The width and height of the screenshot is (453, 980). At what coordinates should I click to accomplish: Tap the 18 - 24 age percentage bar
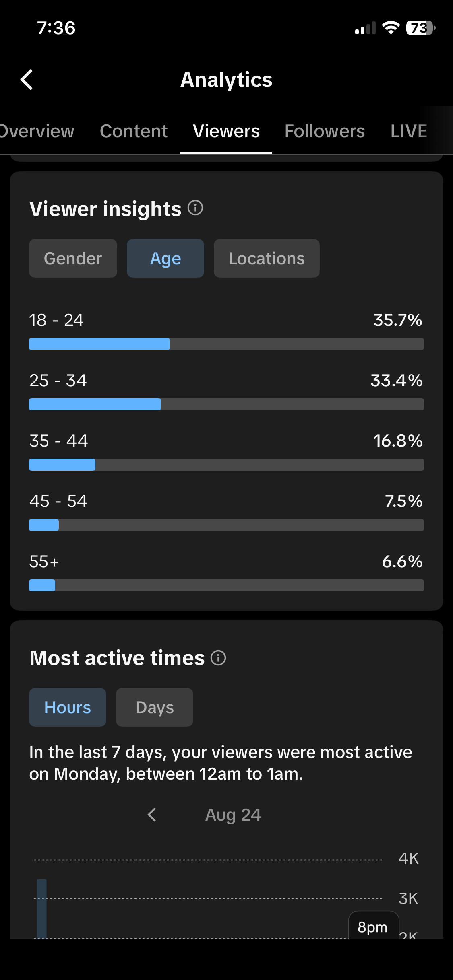pyautogui.click(x=226, y=344)
